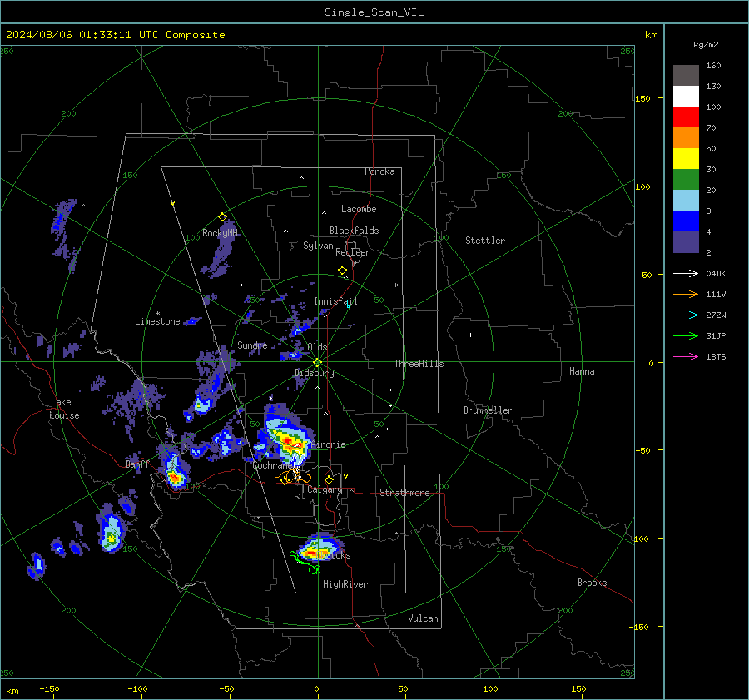This screenshot has height=700, width=749.
Task: Click the yellow diamond marker near RockyMH
Action: [222, 217]
